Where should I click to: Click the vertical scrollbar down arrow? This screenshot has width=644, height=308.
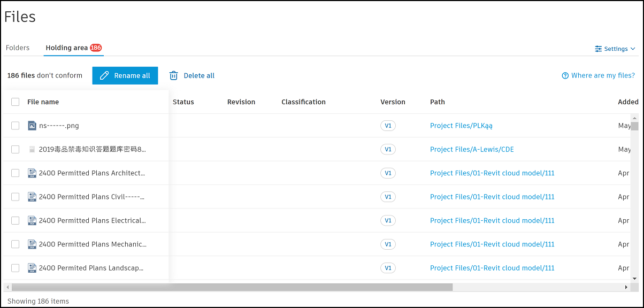tap(634, 279)
